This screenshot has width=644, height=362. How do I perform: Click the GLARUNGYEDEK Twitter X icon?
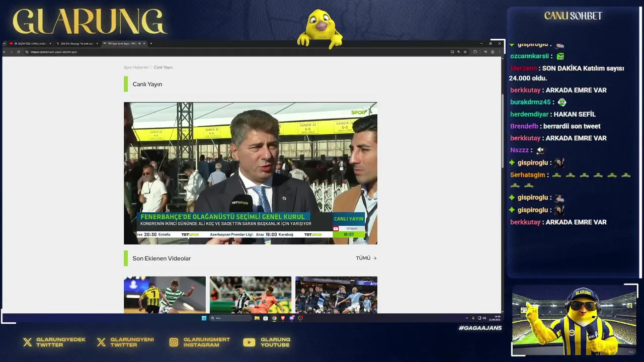pyautogui.click(x=28, y=342)
